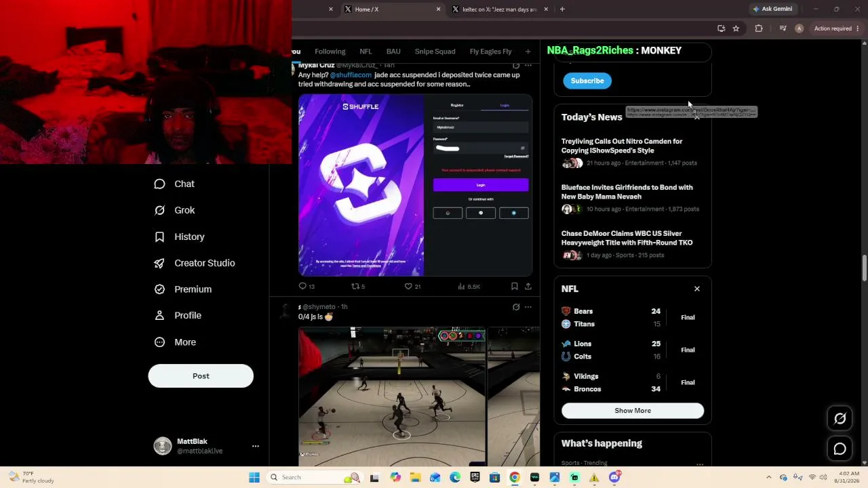Viewport: 868px width, 488px height.
Task: Share the Mykal Cruz post
Action: 528,287
